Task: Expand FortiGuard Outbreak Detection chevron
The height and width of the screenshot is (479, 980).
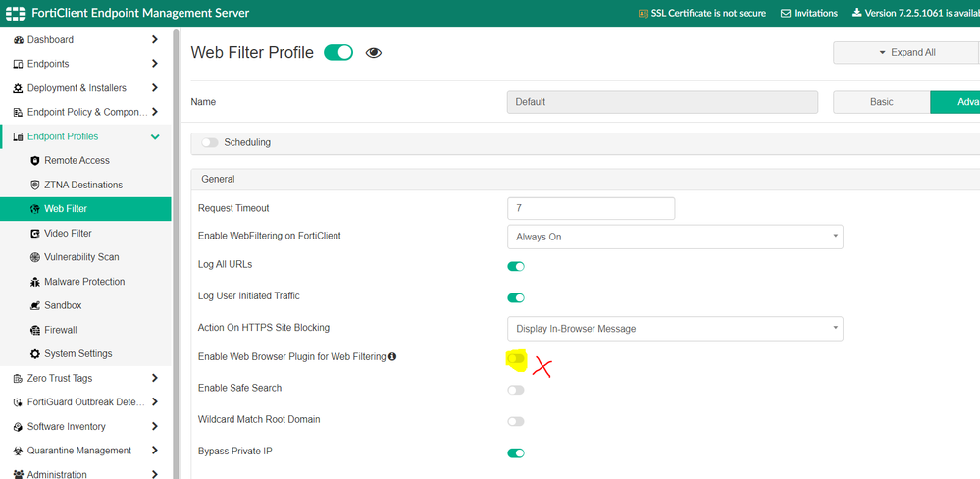Action: pyautogui.click(x=155, y=402)
